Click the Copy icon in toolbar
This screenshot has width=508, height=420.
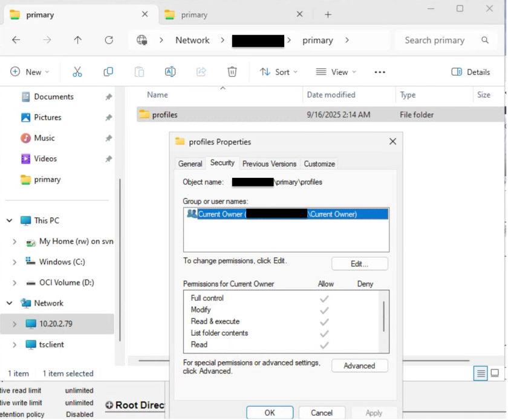(108, 72)
